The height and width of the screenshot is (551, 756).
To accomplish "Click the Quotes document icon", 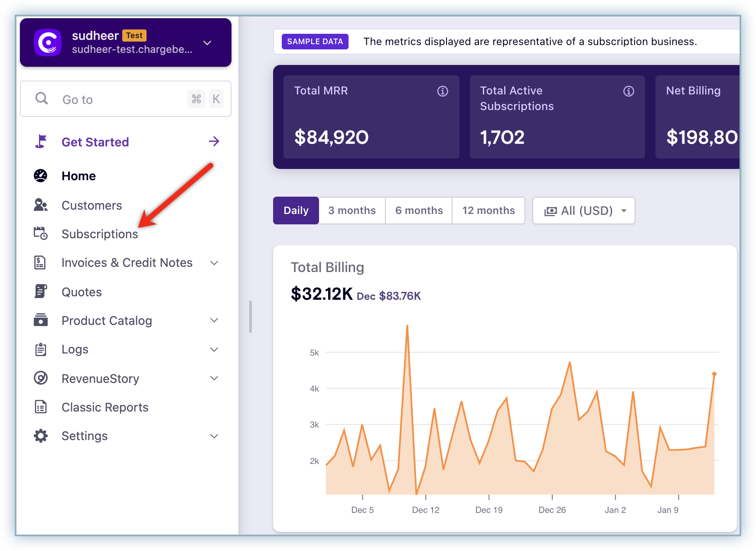I will pos(41,292).
